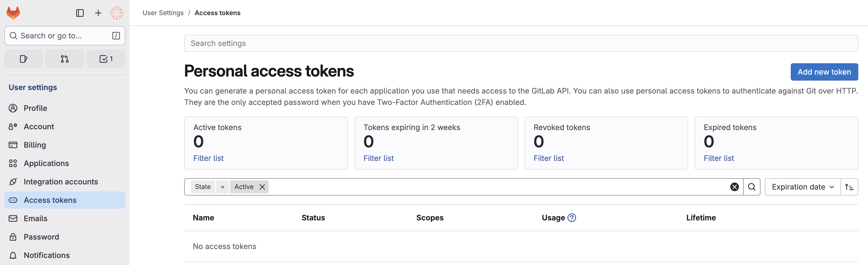Go to Profile settings
This screenshot has width=868, height=265.
coord(35,108)
